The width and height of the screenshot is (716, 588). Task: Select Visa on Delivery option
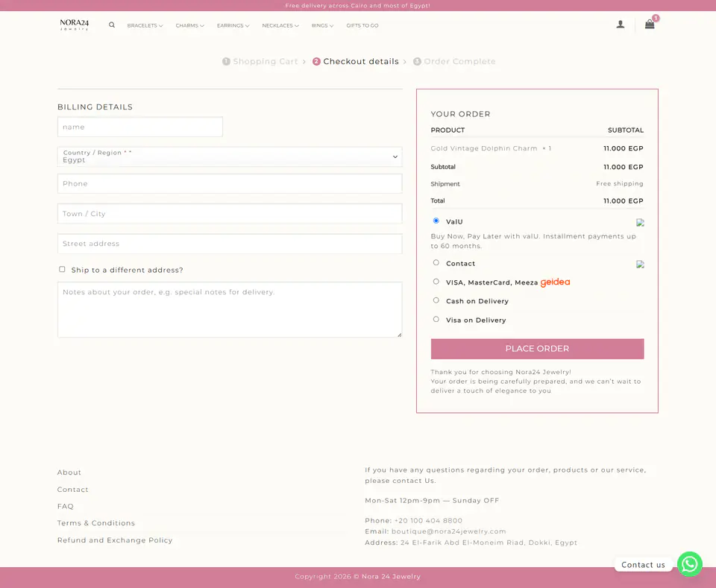pyautogui.click(x=436, y=319)
